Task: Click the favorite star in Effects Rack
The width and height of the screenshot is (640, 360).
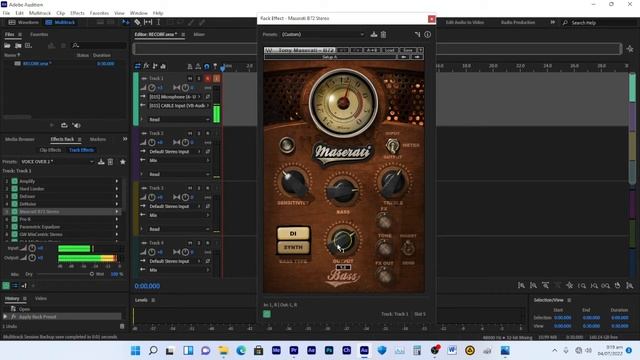Action: (122, 162)
